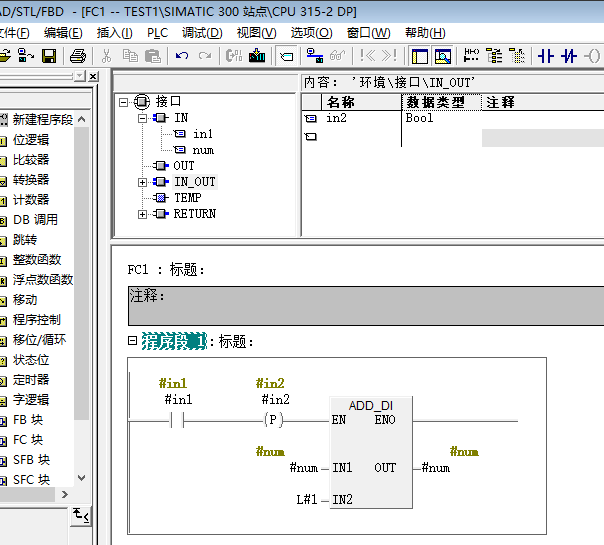This screenshot has height=545, width=604.
Task: Click the in2 name cell
Action: pos(361,118)
